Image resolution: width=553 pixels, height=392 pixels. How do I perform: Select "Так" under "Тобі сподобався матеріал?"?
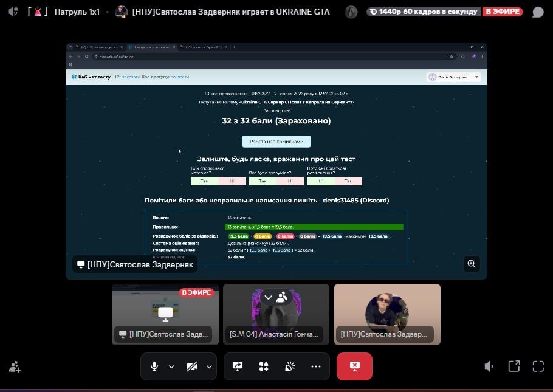coord(204,181)
